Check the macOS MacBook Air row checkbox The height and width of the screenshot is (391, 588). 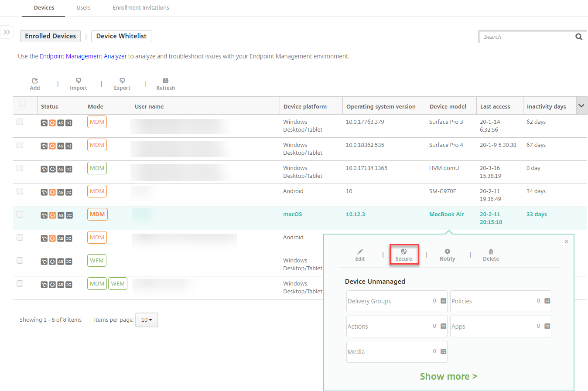point(20,214)
